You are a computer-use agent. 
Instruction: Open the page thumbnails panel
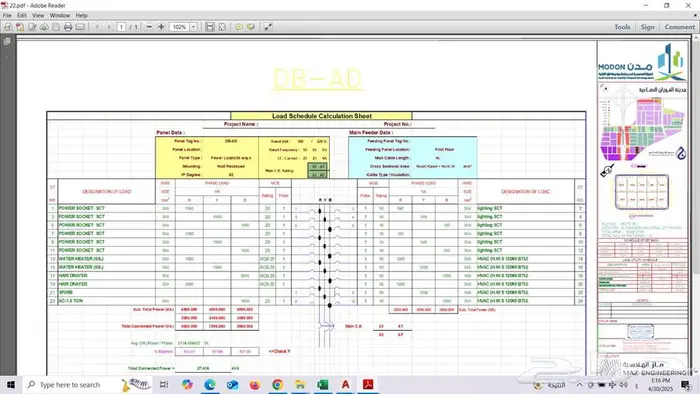tap(7, 41)
